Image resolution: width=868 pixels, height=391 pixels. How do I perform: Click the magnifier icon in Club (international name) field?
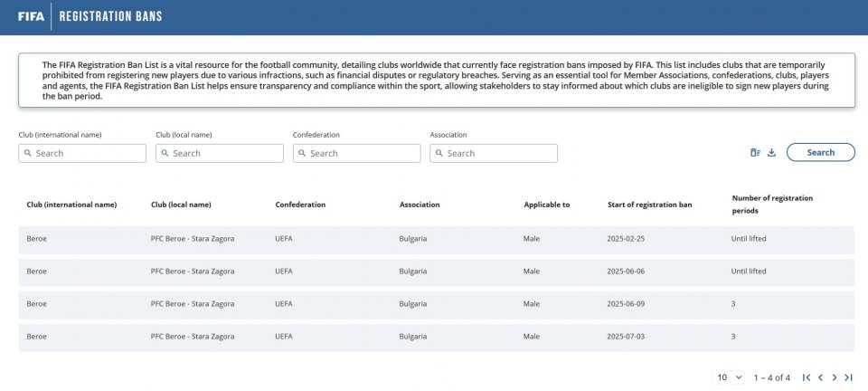tap(28, 153)
